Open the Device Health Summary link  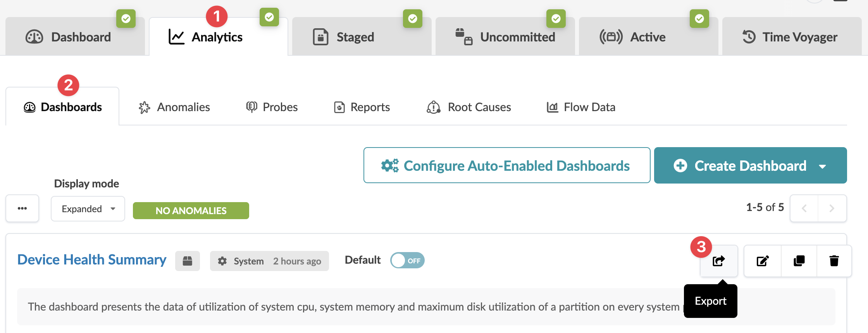click(92, 260)
